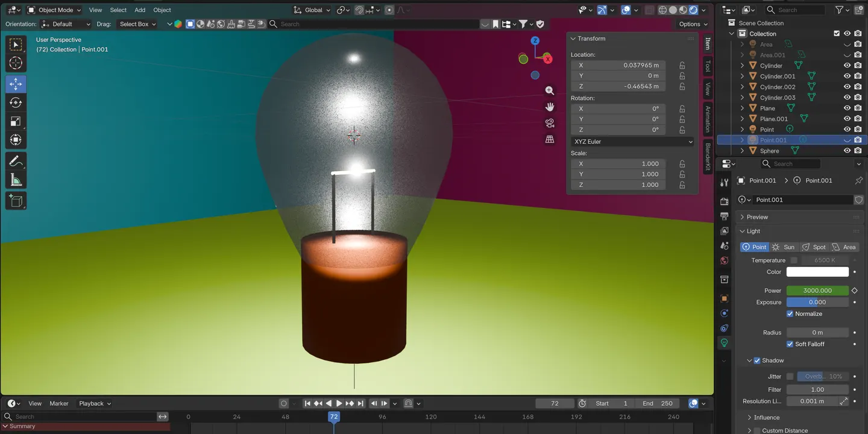868x434 pixels.
Task: Expand the Cylinder.002 tree item
Action: pos(743,87)
